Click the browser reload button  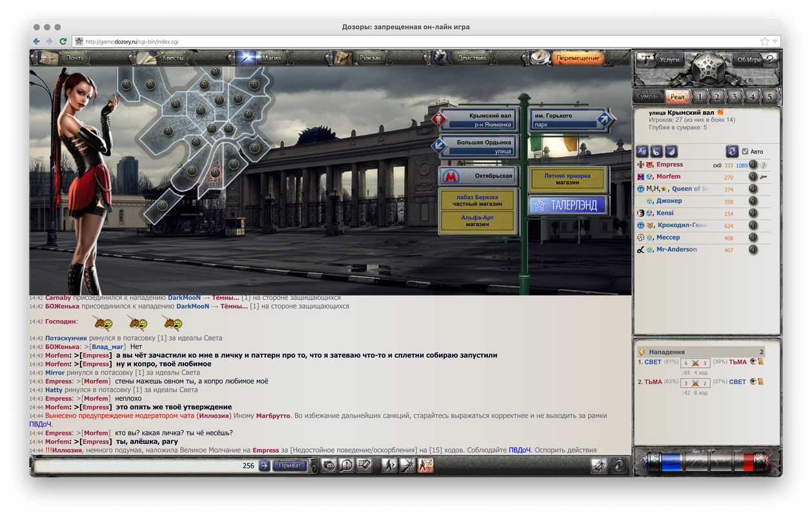coord(63,41)
